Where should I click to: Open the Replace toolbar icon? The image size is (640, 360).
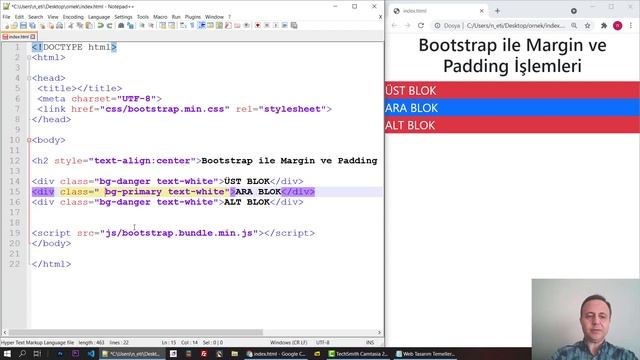point(131,25)
